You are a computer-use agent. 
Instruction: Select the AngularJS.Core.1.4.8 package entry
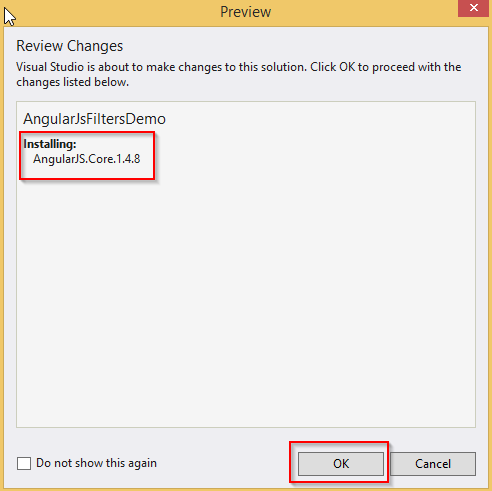pyautogui.click(x=87, y=159)
